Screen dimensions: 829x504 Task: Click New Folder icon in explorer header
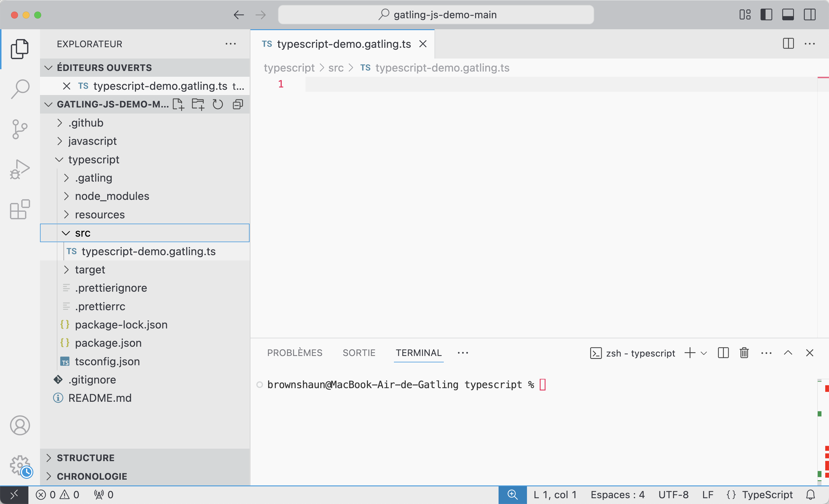pyautogui.click(x=198, y=104)
